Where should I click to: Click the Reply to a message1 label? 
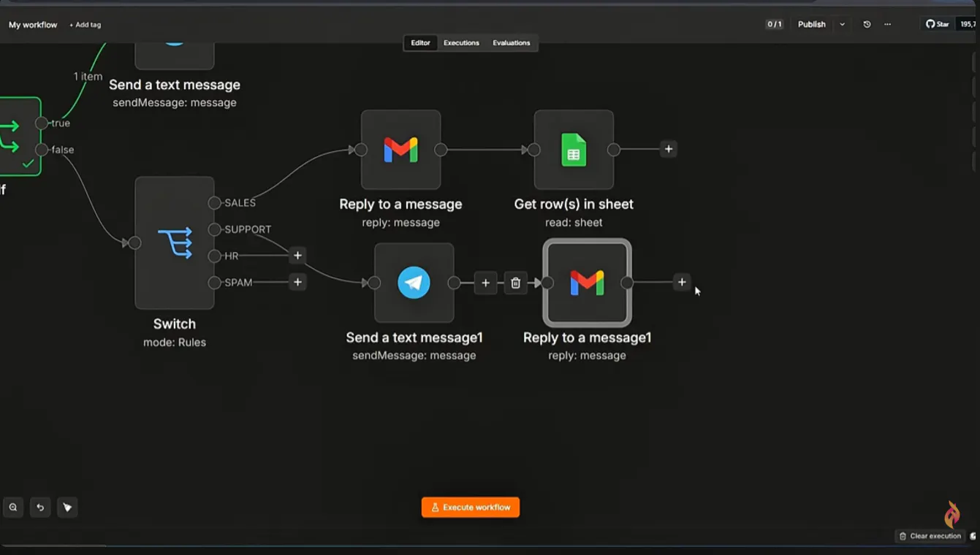tap(587, 337)
